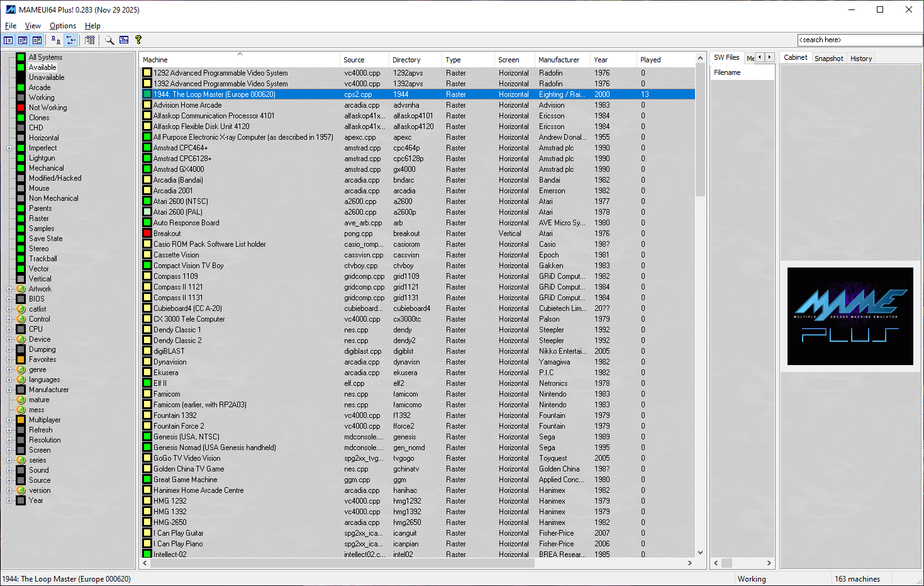Click the magnifying glass search icon
This screenshot has width=924, height=586.
[109, 40]
